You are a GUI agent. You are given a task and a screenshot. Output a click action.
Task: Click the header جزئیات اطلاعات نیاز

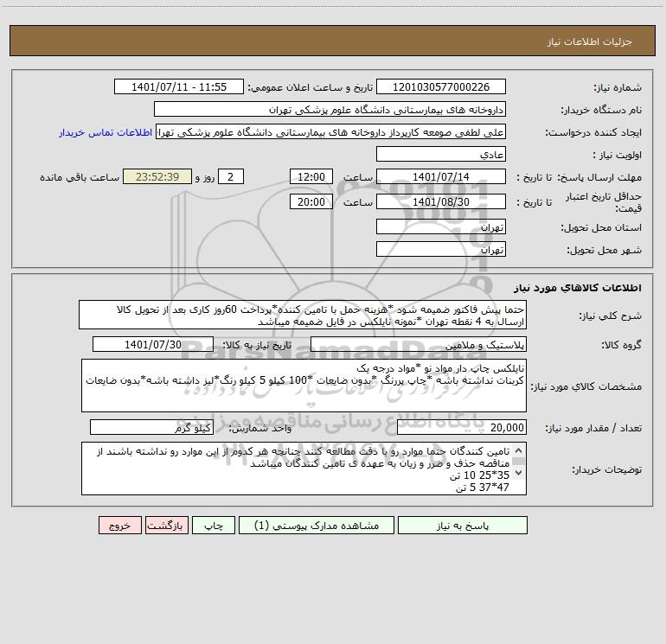pyautogui.click(x=589, y=41)
